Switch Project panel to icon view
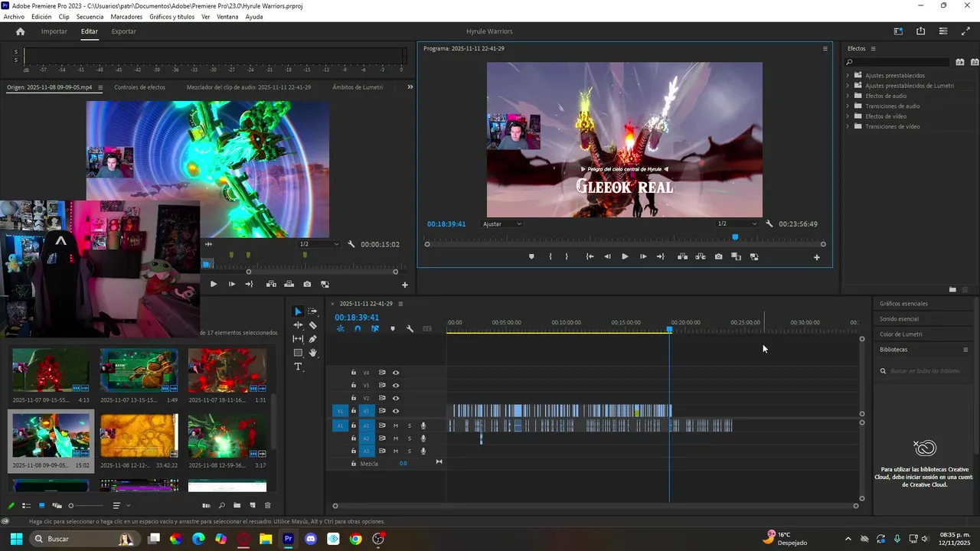 click(x=41, y=506)
